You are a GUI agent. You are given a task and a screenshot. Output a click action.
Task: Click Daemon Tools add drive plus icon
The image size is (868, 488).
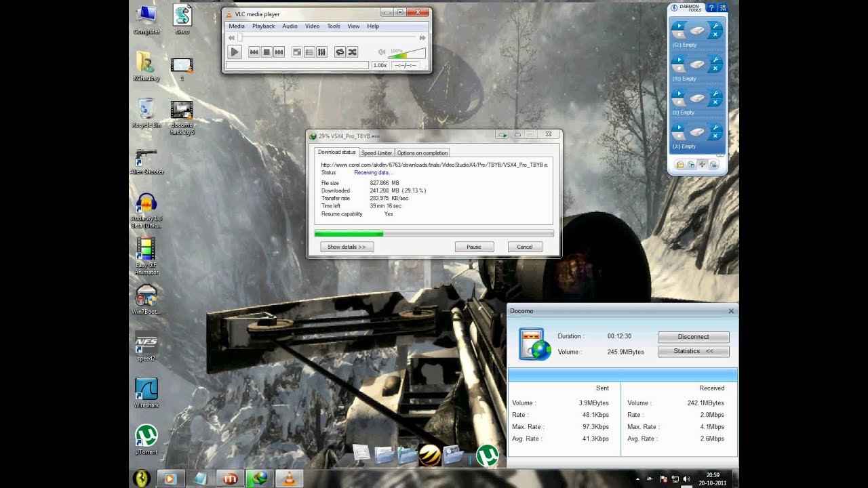(x=703, y=165)
